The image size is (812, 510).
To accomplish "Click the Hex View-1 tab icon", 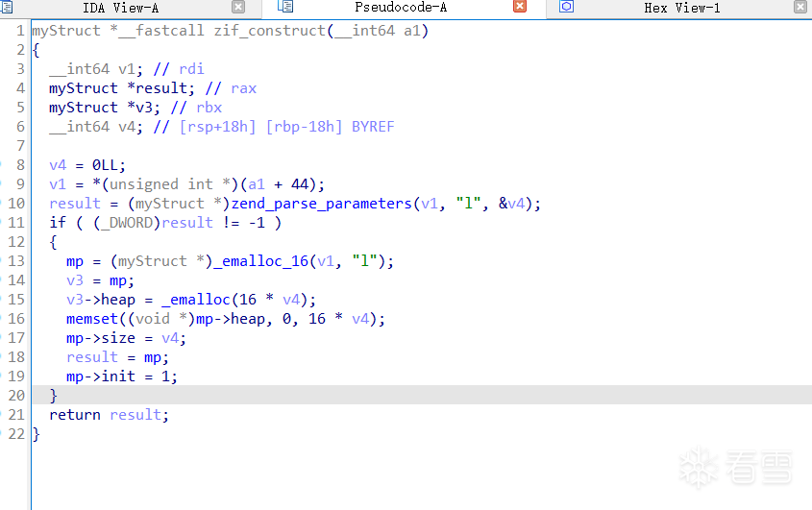I will point(567,6).
